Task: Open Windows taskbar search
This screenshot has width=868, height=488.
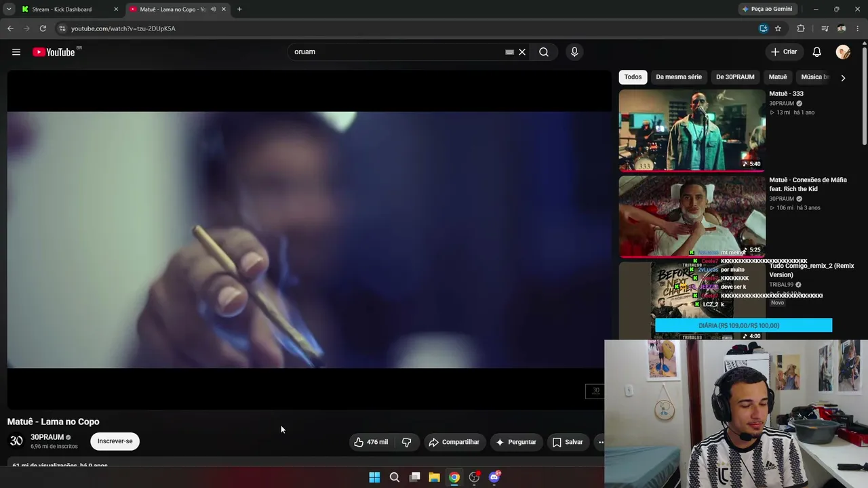Action: tap(395, 477)
